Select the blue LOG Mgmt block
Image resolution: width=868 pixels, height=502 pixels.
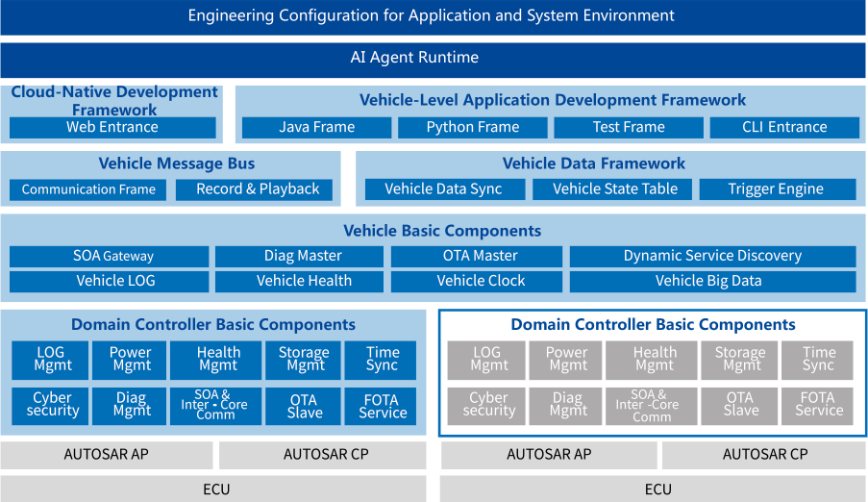coord(50,361)
